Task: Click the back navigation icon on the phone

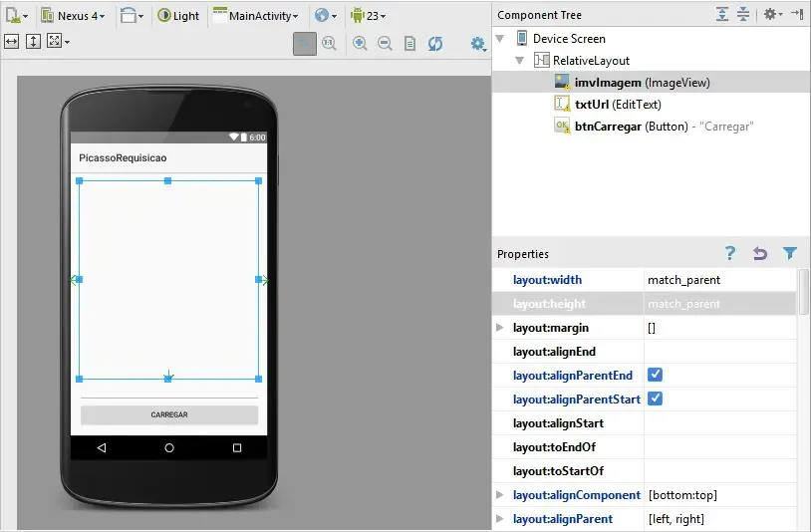Action: pyautogui.click(x=102, y=447)
